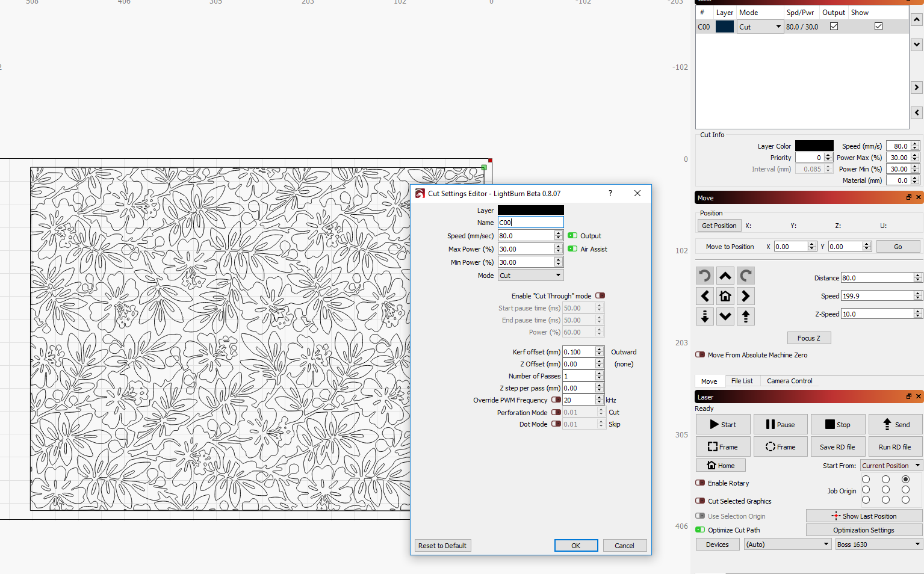The image size is (924, 574).
Task: Click the left arrow beside the Cuts list
Action: (917, 113)
